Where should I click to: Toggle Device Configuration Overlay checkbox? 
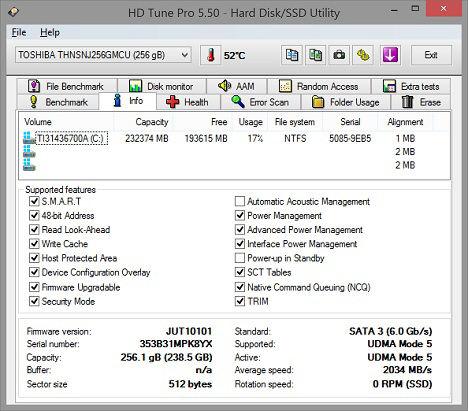[x=34, y=272]
